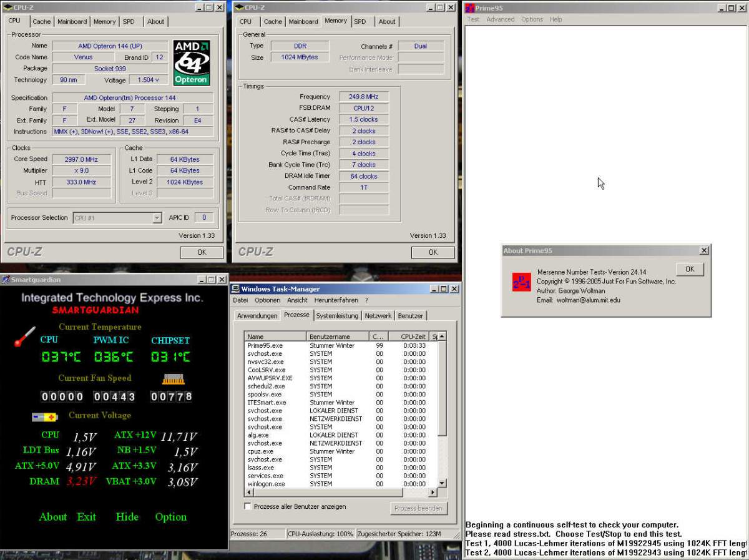Screen dimensions: 749x560
Task: Open the Datei menu in Task-Manager
Action: pyautogui.click(x=240, y=300)
